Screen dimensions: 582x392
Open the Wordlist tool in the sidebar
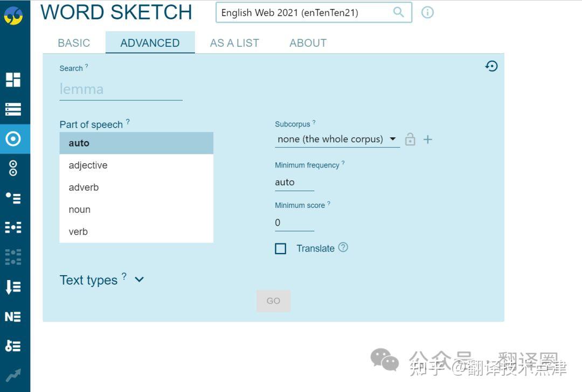pyautogui.click(x=14, y=287)
